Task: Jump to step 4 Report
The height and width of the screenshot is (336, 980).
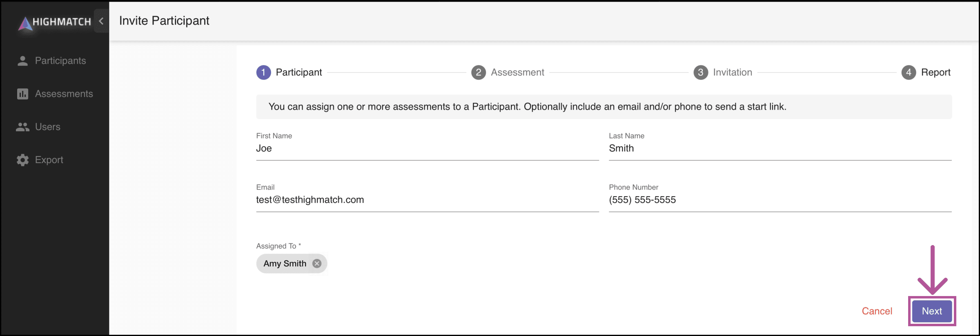Action: tap(926, 72)
